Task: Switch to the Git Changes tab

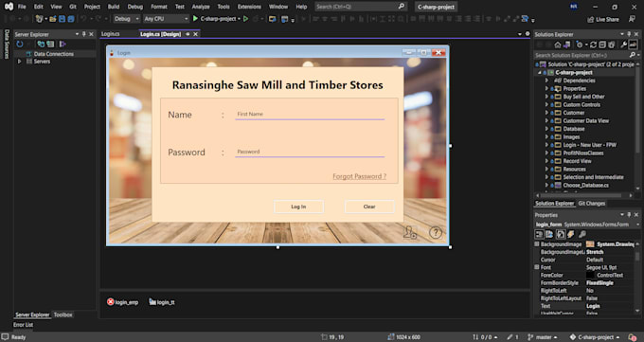Action: [591, 204]
